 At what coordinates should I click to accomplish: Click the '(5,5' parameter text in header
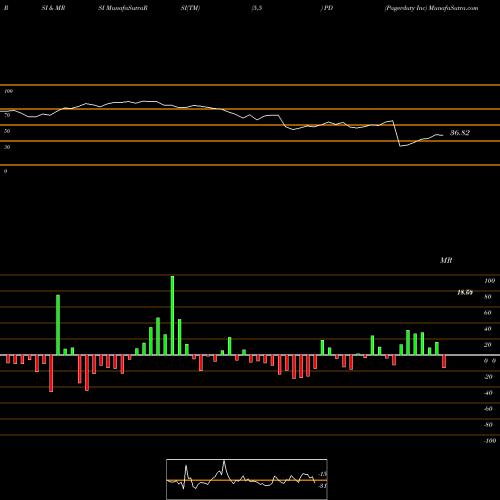pyautogui.click(x=257, y=8)
